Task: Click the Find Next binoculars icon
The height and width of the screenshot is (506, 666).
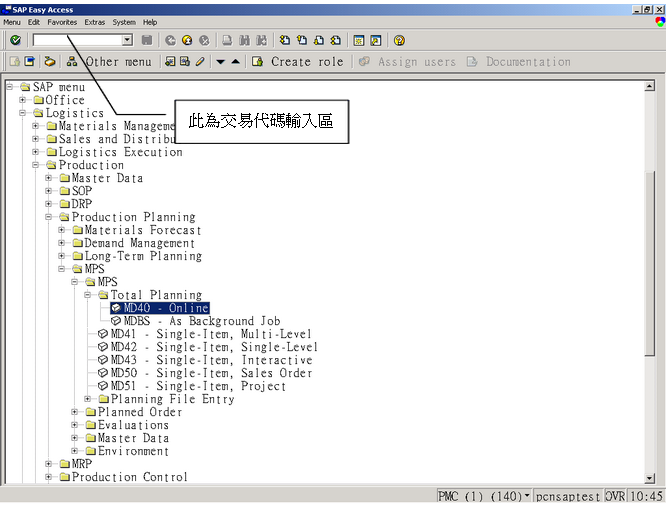Action: tap(261, 40)
